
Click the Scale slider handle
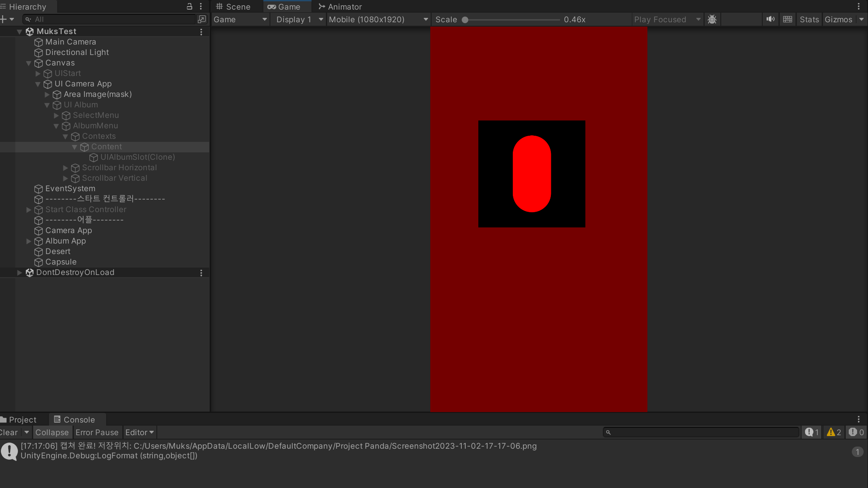point(465,20)
